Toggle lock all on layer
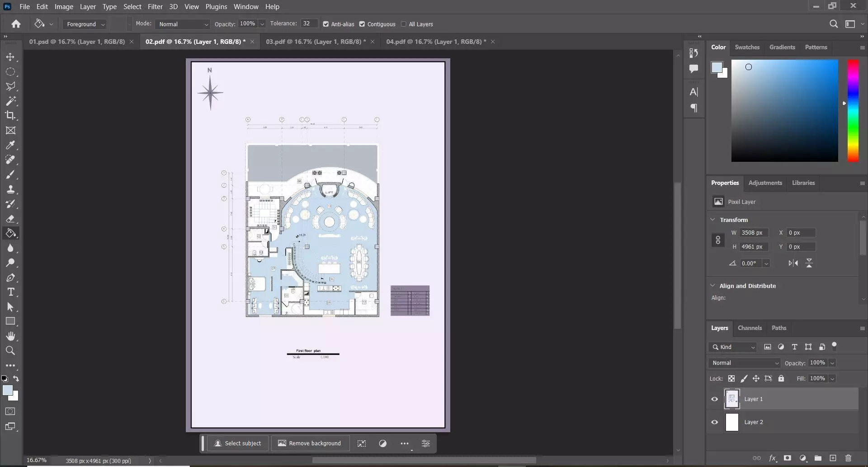Viewport: 868px width, 467px height. tap(781, 378)
